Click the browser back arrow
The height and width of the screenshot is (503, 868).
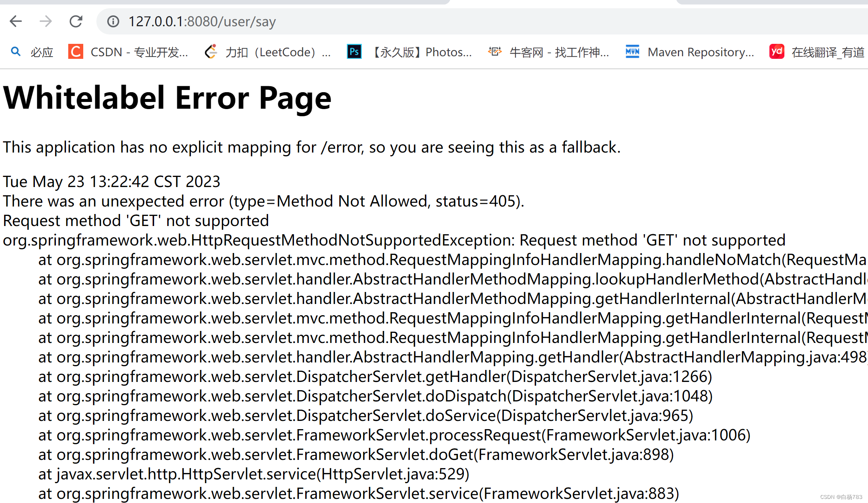[16, 21]
